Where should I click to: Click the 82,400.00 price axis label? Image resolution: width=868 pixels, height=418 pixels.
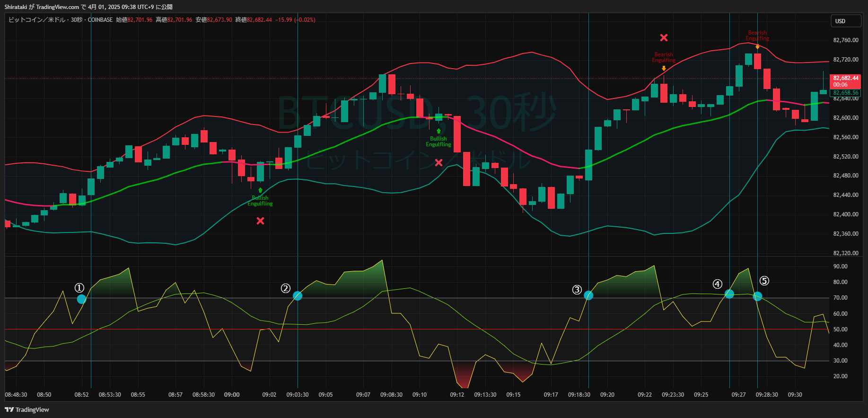click(846, 214)
